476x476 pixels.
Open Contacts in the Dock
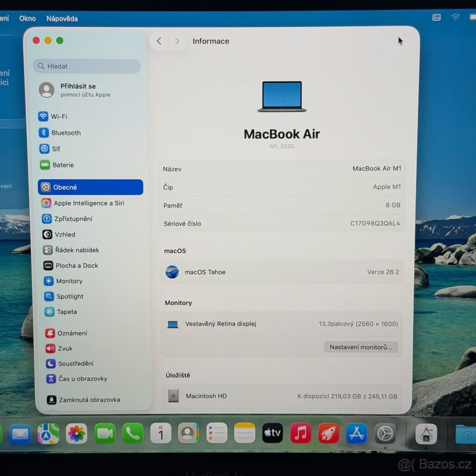click(188, 433)
